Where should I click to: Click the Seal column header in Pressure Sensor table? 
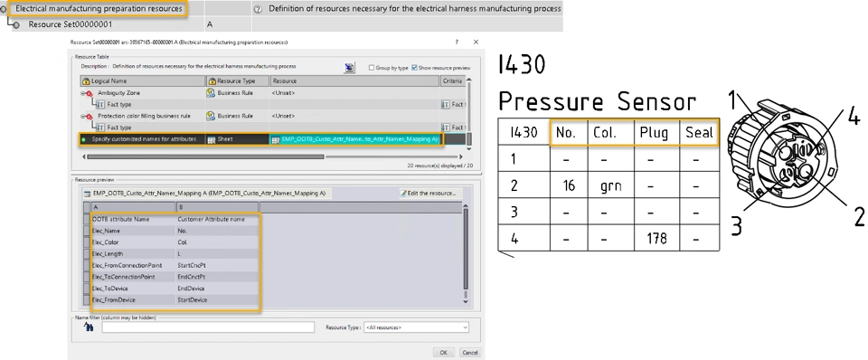(699, 132)
